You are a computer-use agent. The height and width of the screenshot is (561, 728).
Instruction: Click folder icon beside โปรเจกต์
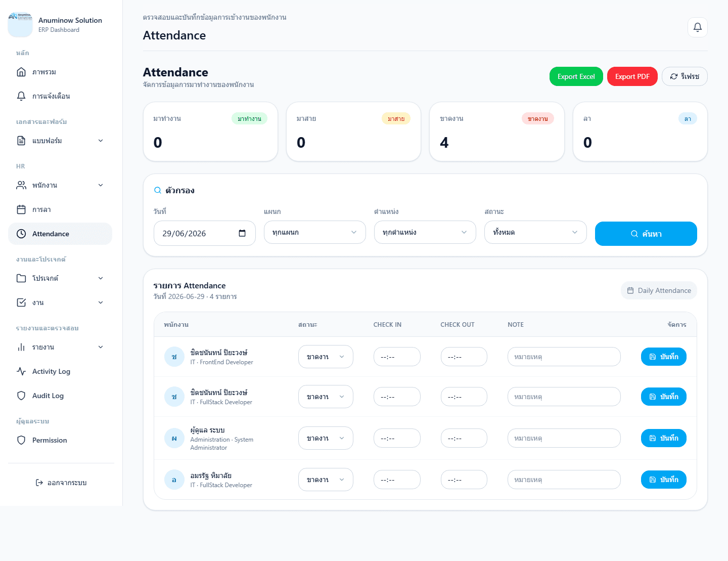coord(21,278)
